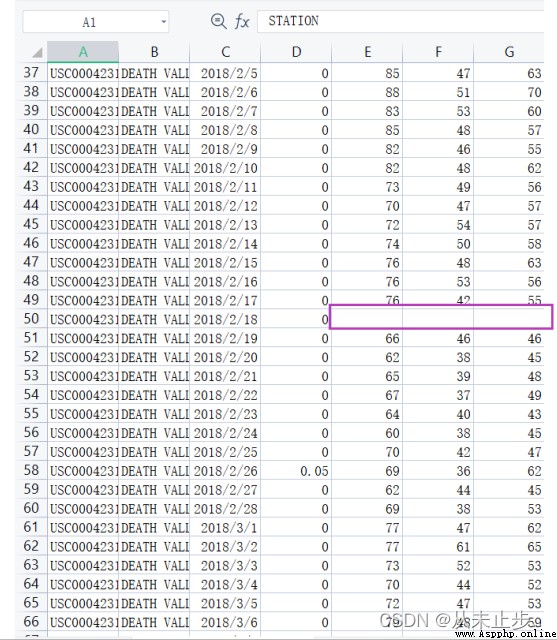Select column F header
Image resolution: width=557 pixels, height=640 pixels.
click(438, 52)
